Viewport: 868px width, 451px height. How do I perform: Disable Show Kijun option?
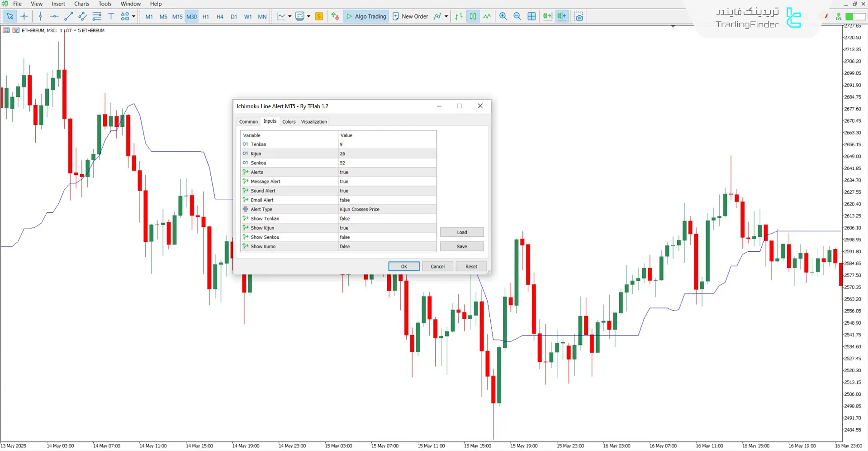(x=387, y=228)
